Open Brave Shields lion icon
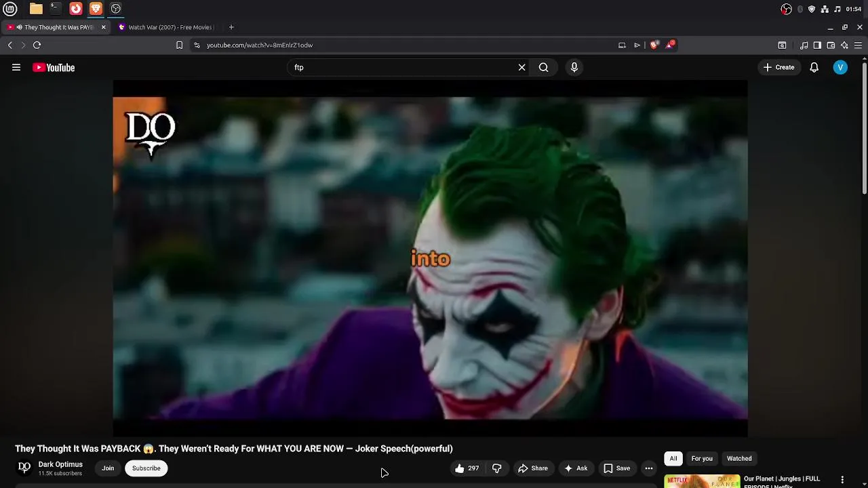Image resolution: width=868 pixels, height=488 pixels. tap(654, 45)
